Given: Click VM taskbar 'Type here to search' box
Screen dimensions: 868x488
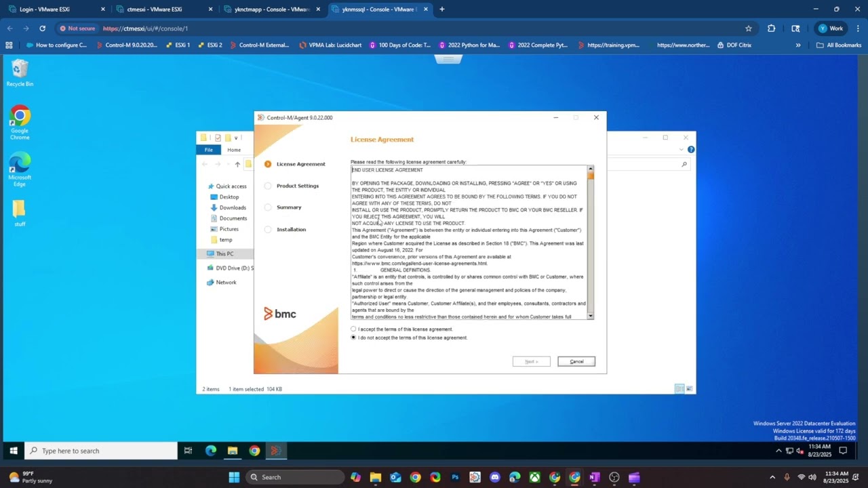Looking at the screenshot, I should pos(102,451).
